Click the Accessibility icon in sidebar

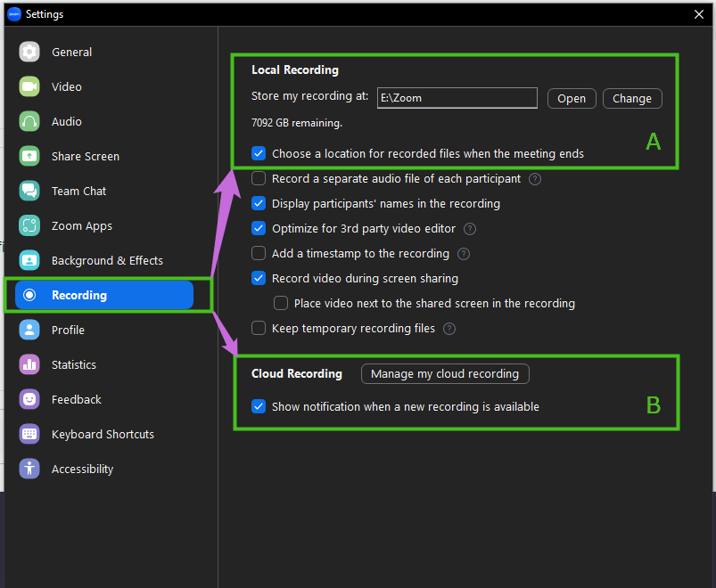pyautogui.click(x=29, y=469)
